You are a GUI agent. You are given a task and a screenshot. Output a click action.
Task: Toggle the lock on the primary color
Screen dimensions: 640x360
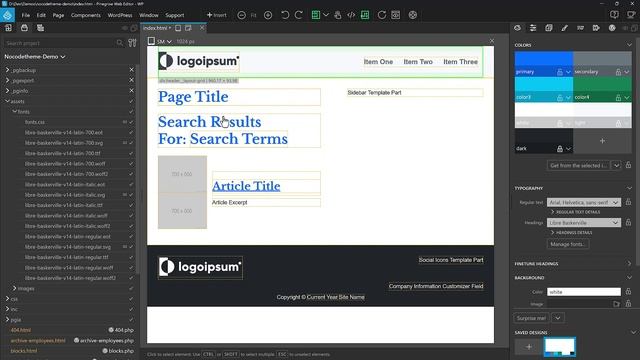coord(560,72)
